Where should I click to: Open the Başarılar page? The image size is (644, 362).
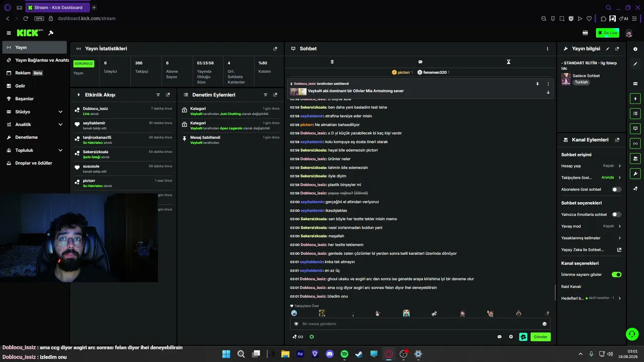[34, 99]
